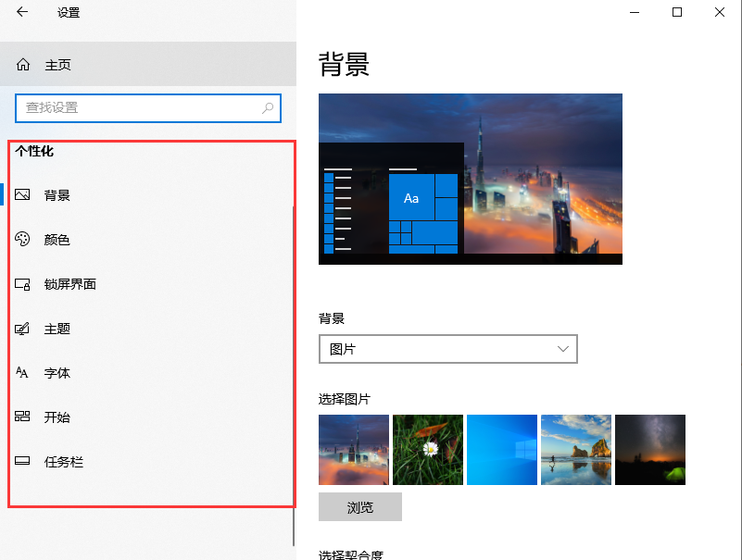Open the 背景 type dropdown showing 图片
The height and width of the screenshot is (560, 742).
(x=448, y=349)
